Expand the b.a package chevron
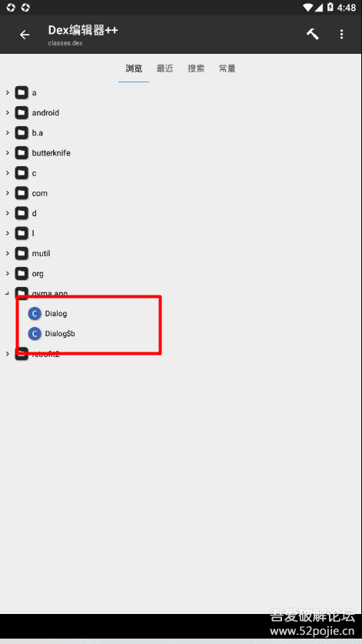This screenshot has height=644, width=362. [x=8, y=132]
